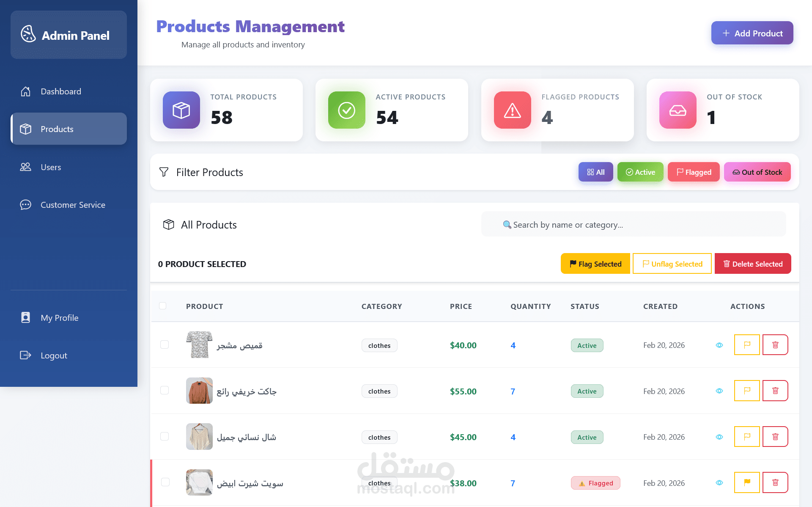Image resolution: width=812 pixels, height=507 pixels.
Task: Filter products by Flagged
Action: (x=694, y=172)
